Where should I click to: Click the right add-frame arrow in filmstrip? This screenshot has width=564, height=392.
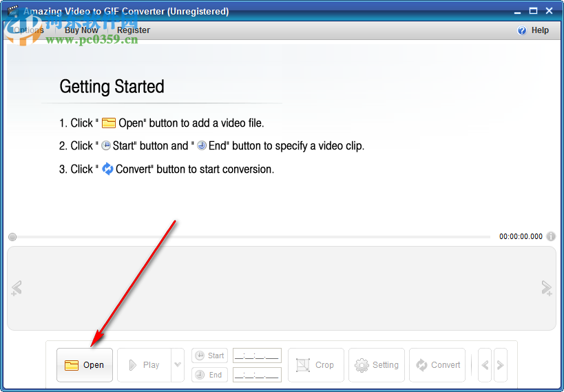[547, 288]
